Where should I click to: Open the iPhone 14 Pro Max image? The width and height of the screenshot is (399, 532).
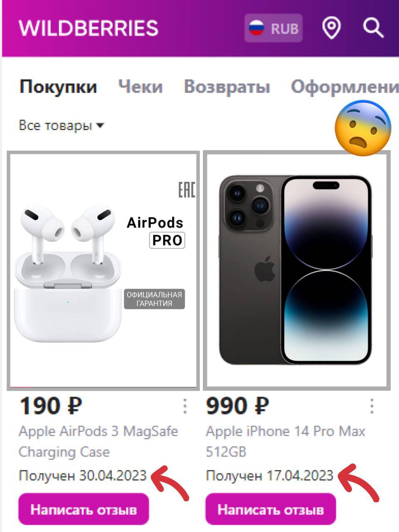point(297,270)
